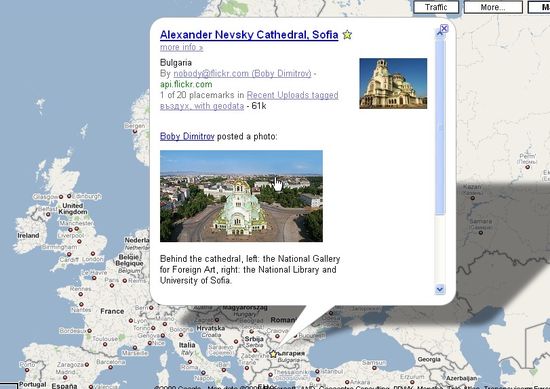Open the aerial cathedral photo
Screen dimensions: 550x389
(x=241, y=196)
